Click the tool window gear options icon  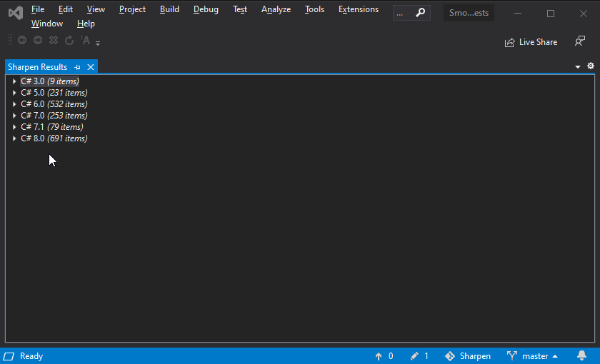pos(591,66)
